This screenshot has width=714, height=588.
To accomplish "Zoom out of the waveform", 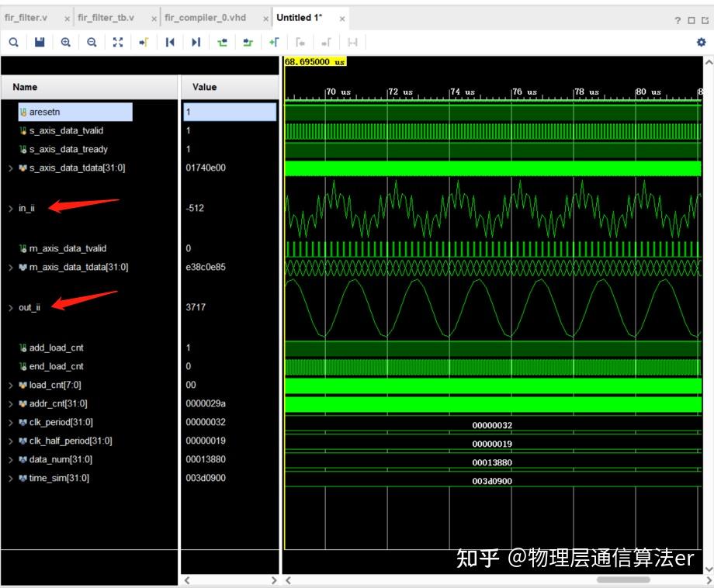I will tap(92, 42).
